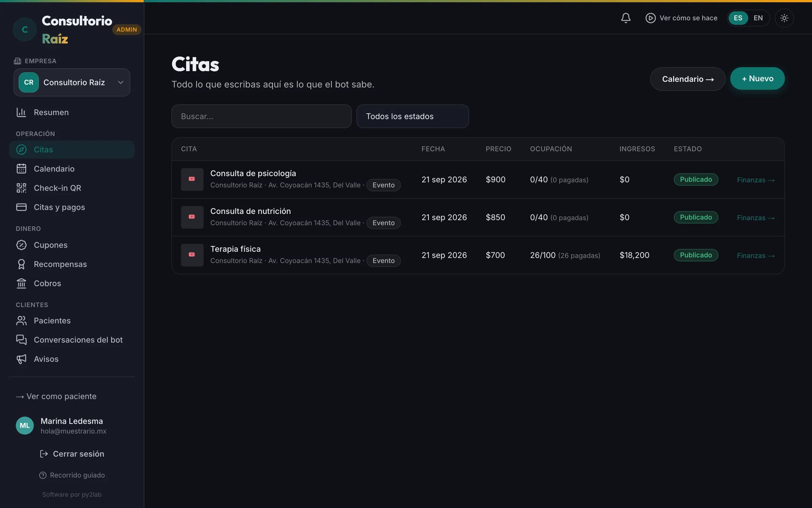Click the + Nuevo button
The width and height of the screenshot is (812, 508).
click(757, 79)
